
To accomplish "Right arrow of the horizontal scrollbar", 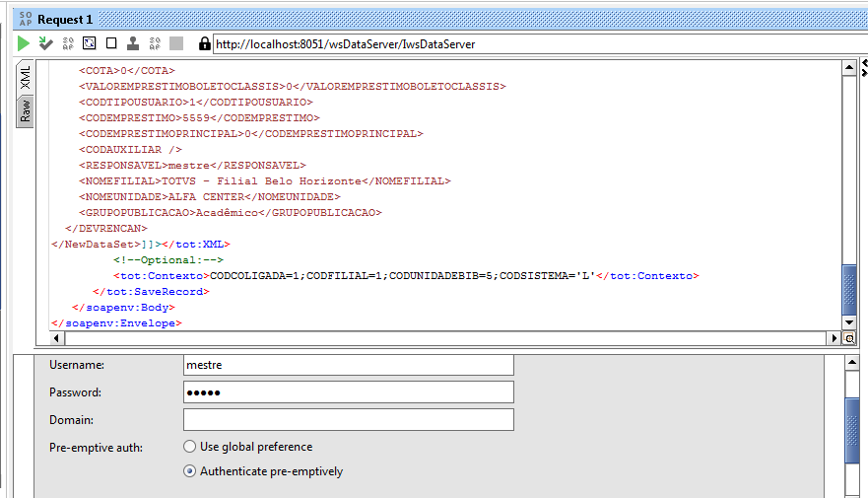I will 834,338.
